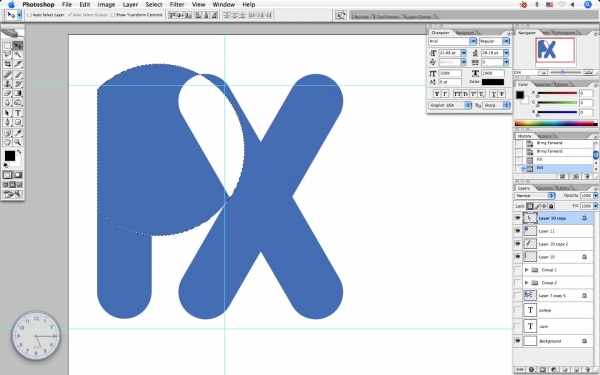Click the create new layer icon
The height and width of the screenshot is (375, 600).
click(x=576, y=370)
